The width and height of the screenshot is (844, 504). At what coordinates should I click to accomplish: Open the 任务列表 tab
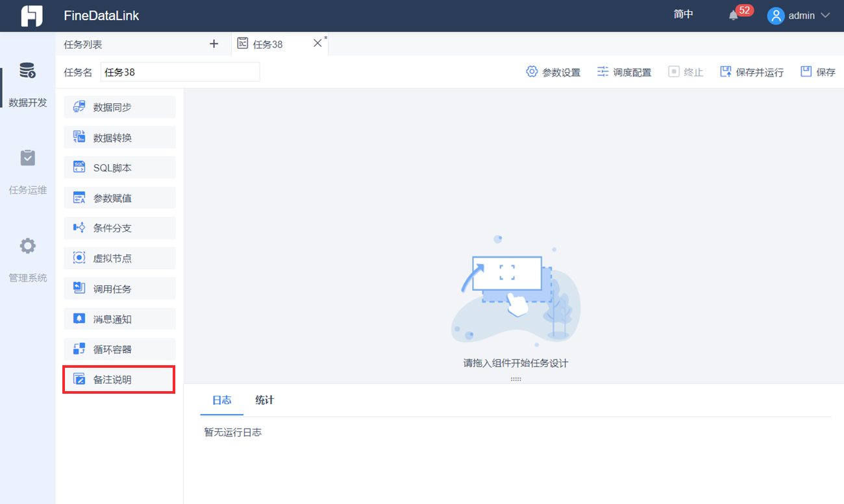pos(83,44)
